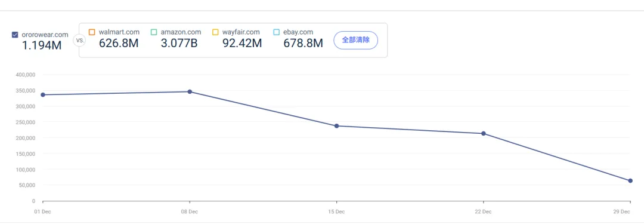This screenshot has height=224, width=644.
Task: Click the 400,000 y-axis label
Action: click(26, 75)
